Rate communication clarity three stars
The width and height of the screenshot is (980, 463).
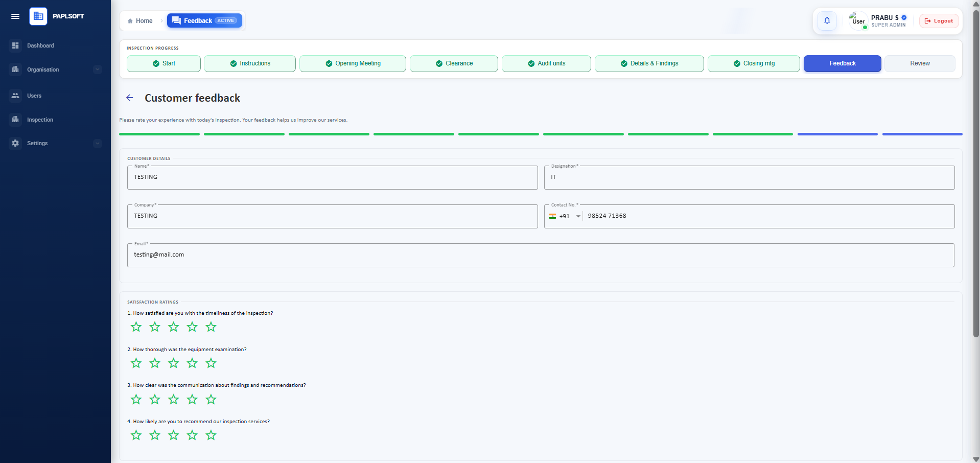(x=174, y=400)
